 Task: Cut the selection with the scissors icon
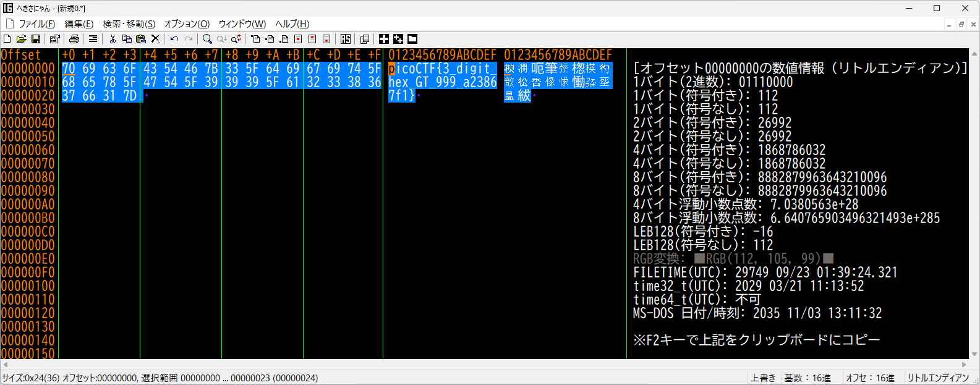[113, 39]
